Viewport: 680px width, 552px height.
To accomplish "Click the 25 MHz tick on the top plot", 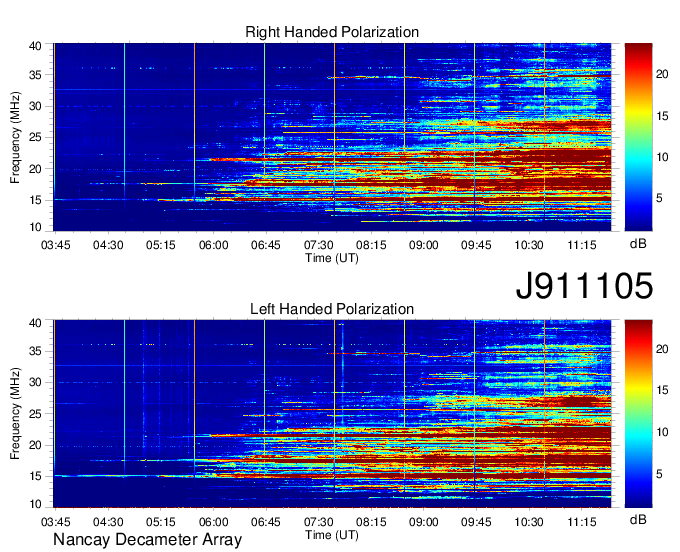I will pos(35,137).
